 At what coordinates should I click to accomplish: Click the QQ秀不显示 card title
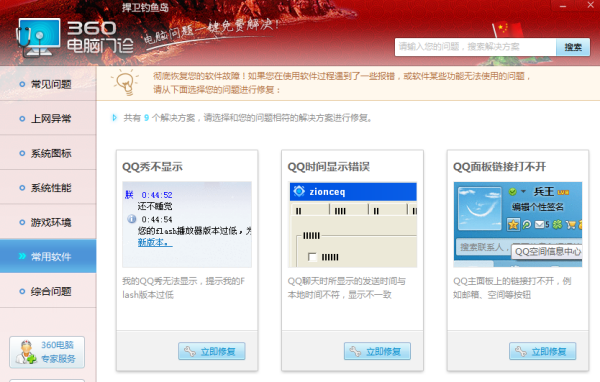[152, 167]
